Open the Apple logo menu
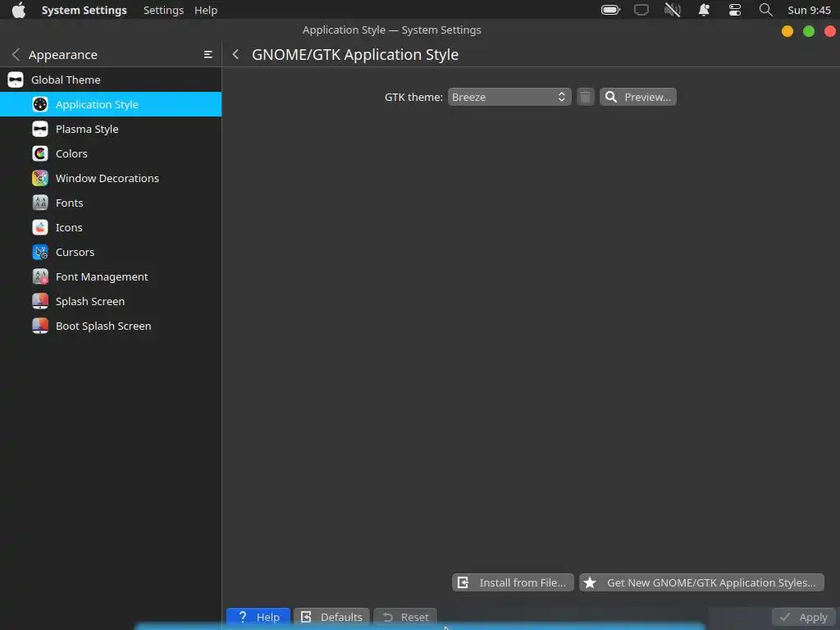840x630 pixels. (x=19, y=10)
